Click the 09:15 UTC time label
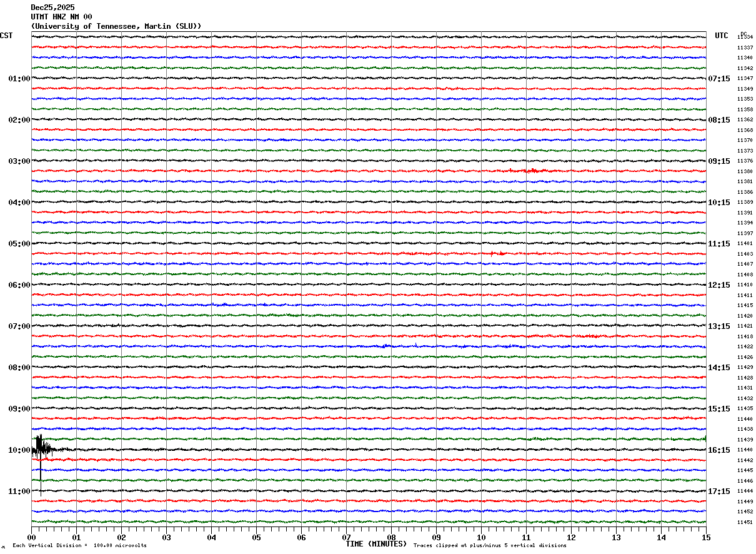The height and width of the screenshot is (554, 756). tap(719, 161)
